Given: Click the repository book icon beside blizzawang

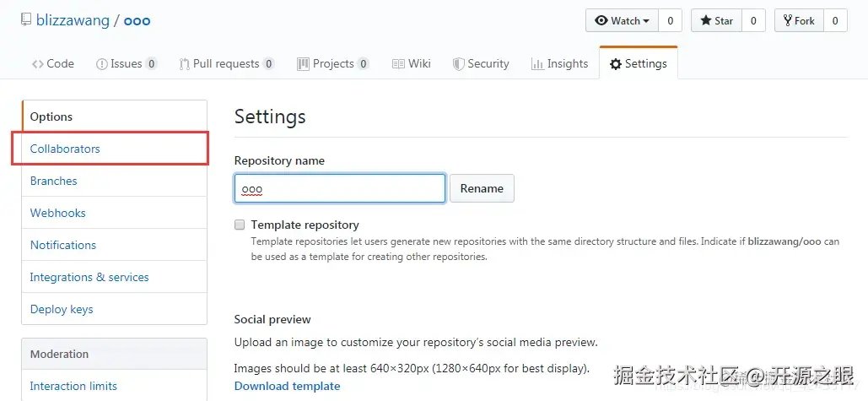Looking at the screenshot, I should pyautogui.click(x=25, y=20).
